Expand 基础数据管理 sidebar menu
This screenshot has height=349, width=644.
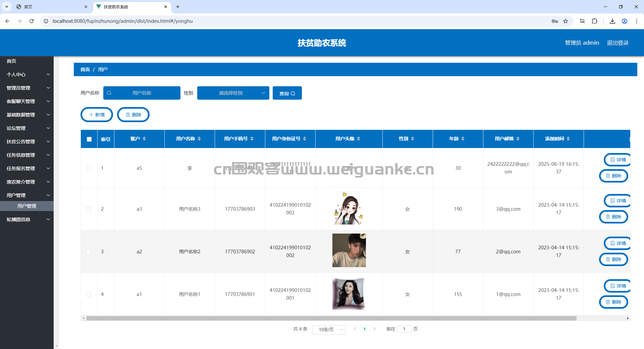[27, 115]
